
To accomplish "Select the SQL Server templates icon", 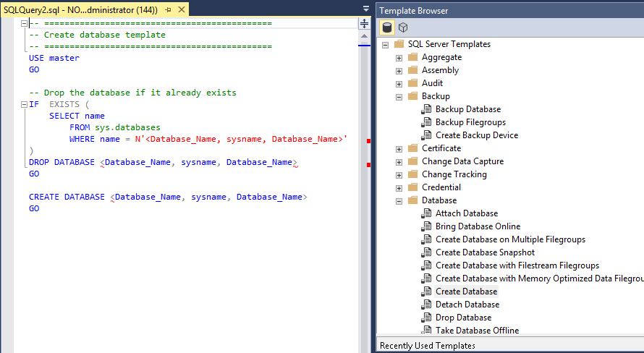I will click(x=388, y=27).
